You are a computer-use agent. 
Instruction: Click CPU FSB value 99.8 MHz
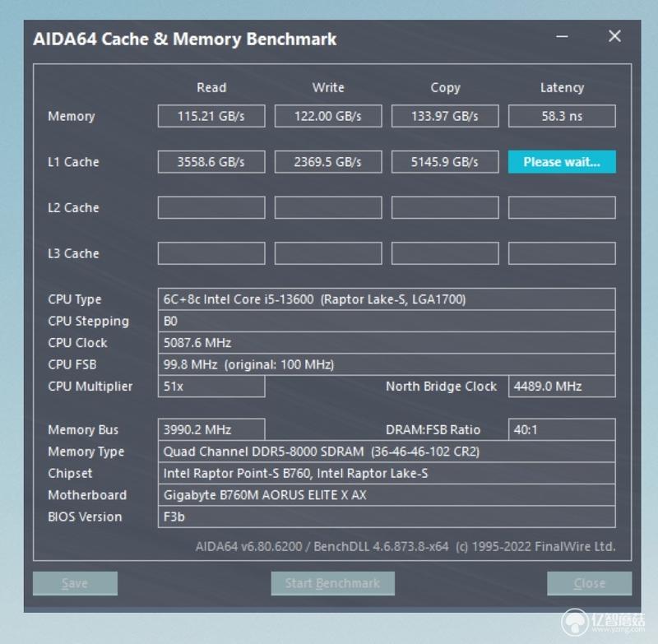pos(387,364)
